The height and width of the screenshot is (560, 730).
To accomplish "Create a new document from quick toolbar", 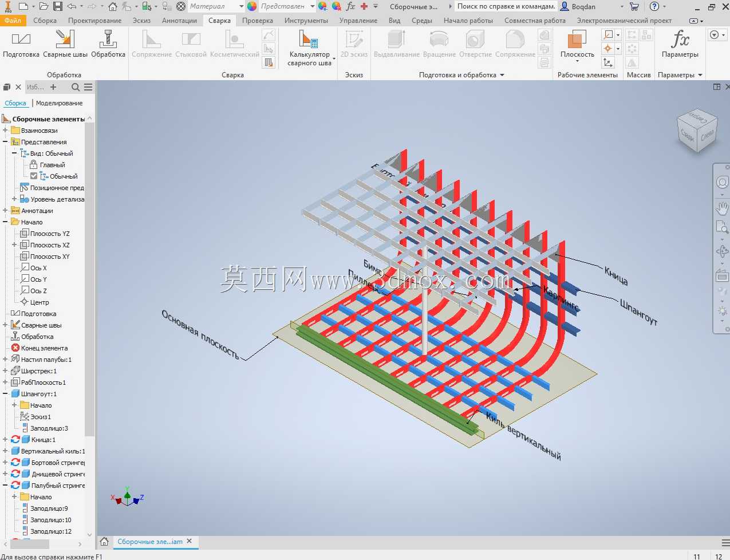I will pos(23,6).
